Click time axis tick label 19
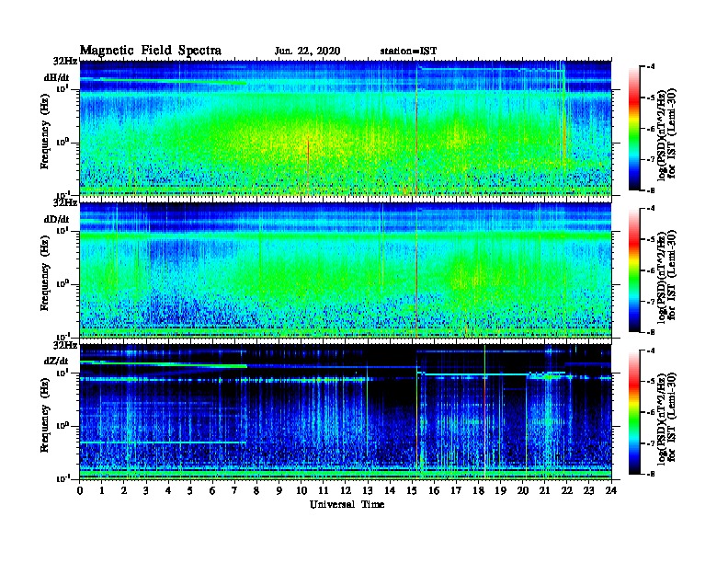This screenshot has width=728, height=563. (x=500, y=490)
